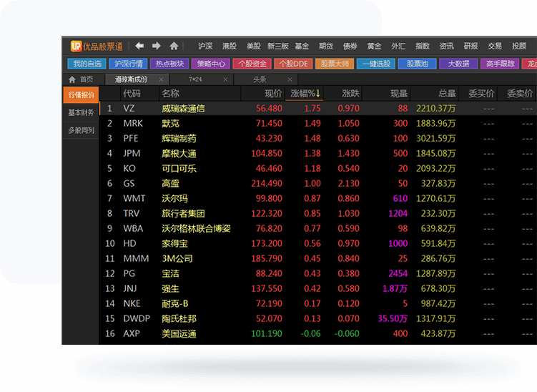Select the TRV 旅行者集团 row
The image size is (537, 392).
(317, 213)
